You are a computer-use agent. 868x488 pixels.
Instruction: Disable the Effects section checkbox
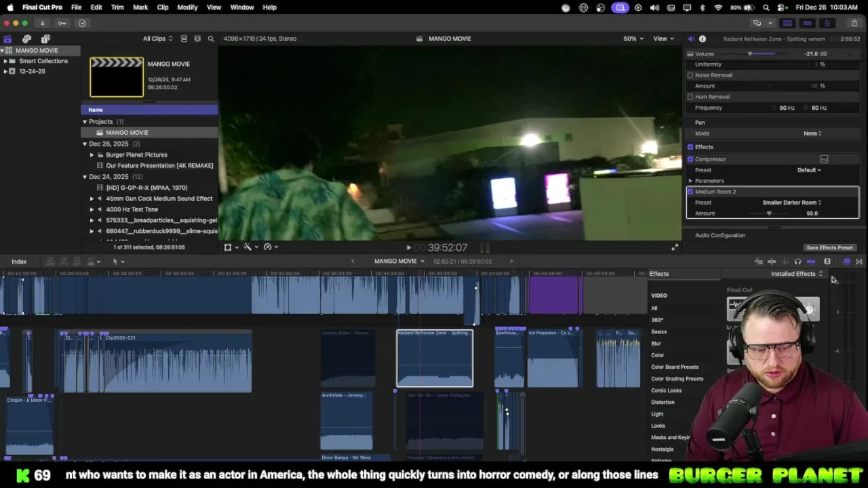pyautogui.click(x=690, y=147)
